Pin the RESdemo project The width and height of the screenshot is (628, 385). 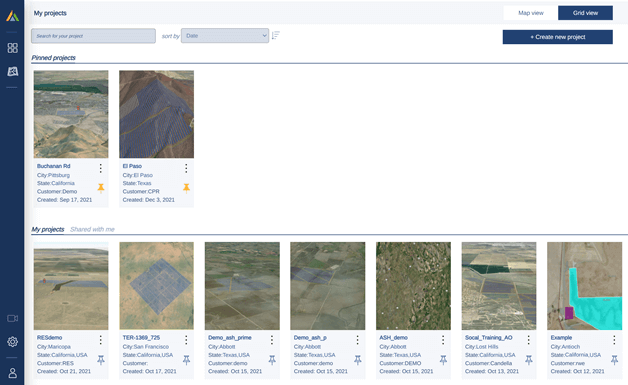click(101, 360)
